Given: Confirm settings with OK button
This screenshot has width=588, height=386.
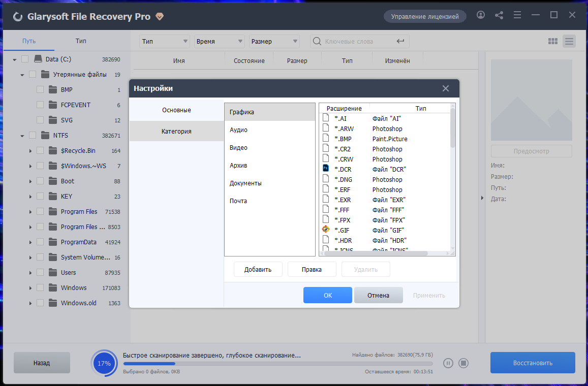Looking at the screenshot, I should 328,295.
